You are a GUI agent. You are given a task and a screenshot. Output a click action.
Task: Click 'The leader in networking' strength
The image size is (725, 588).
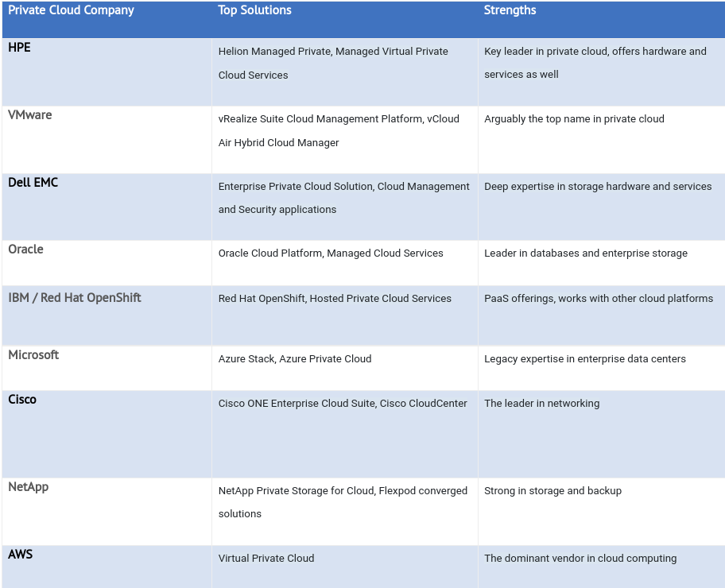click(542, 403)
